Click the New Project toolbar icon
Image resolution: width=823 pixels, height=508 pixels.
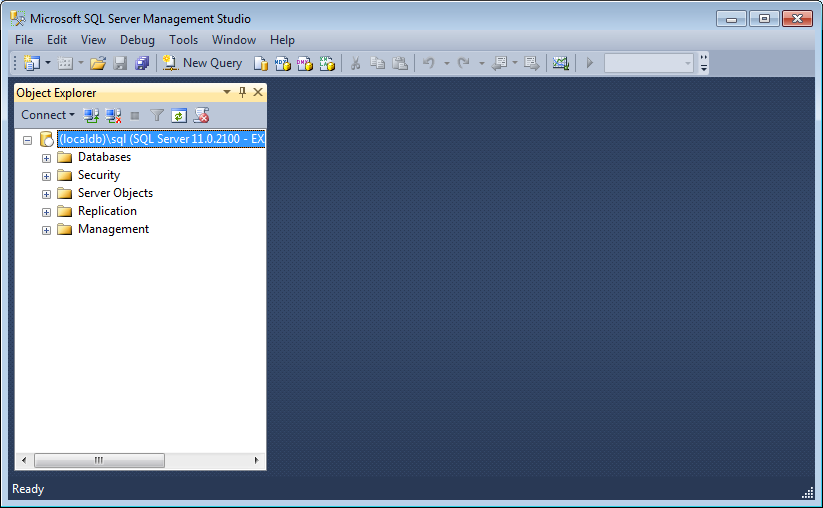[x=31, y=63]
